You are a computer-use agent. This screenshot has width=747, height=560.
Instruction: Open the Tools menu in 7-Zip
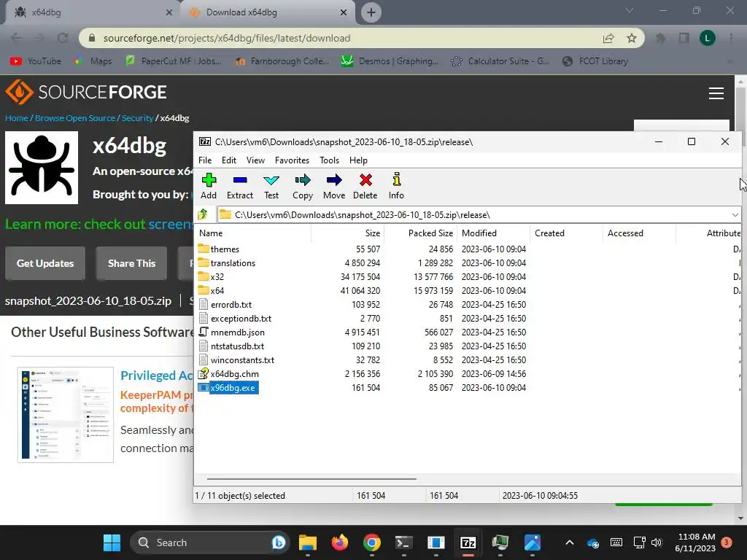(329, 160)
